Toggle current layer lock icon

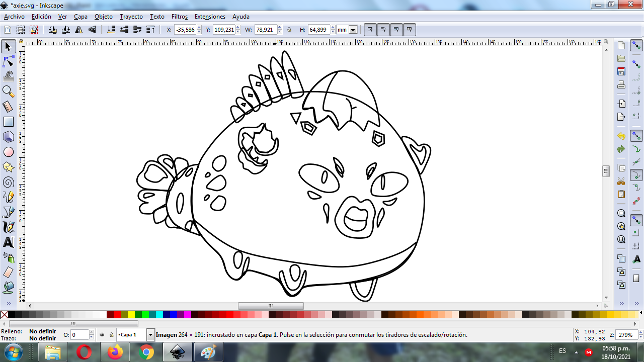click(111, 334)
